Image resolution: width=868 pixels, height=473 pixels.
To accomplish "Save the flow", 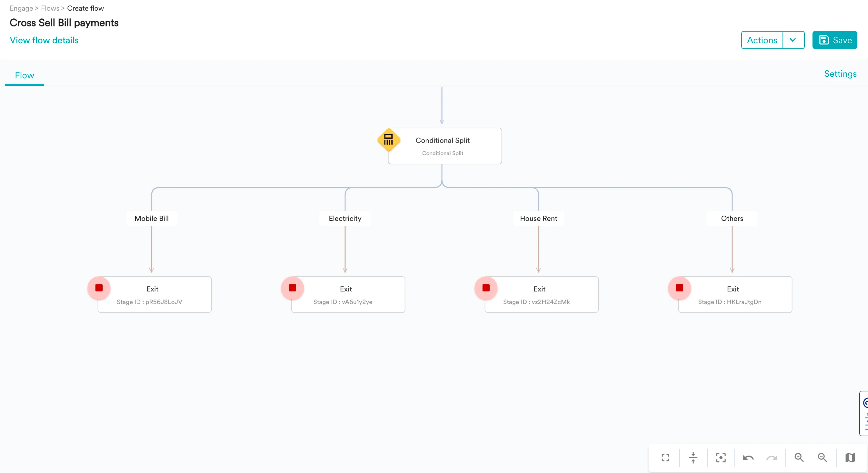I will point(835,40).
